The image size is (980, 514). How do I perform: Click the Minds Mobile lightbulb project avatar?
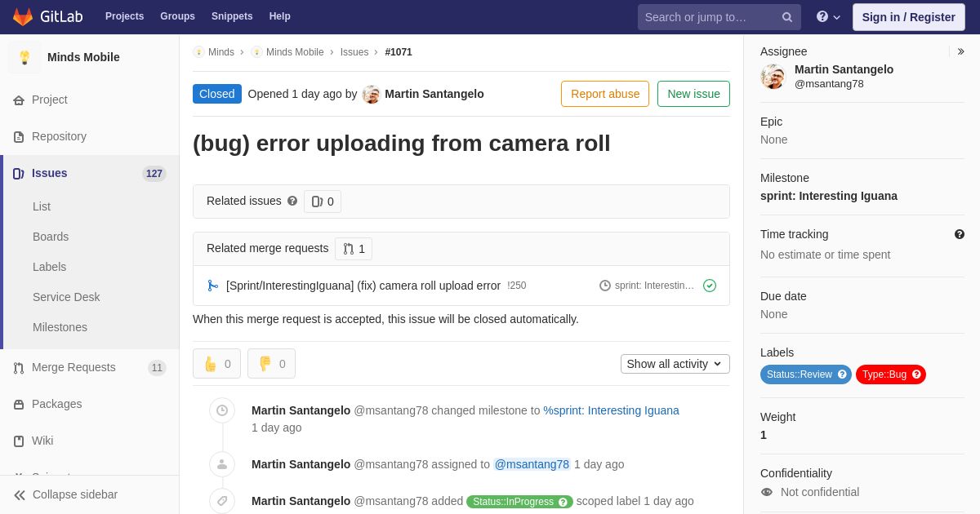[x=24, y=57]
